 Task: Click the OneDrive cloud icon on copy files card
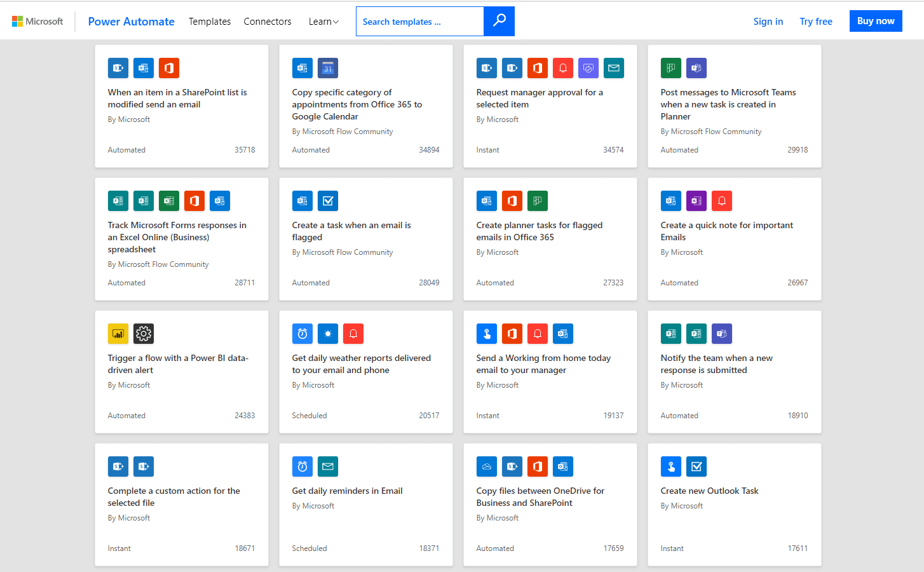(x=487, y=466)
